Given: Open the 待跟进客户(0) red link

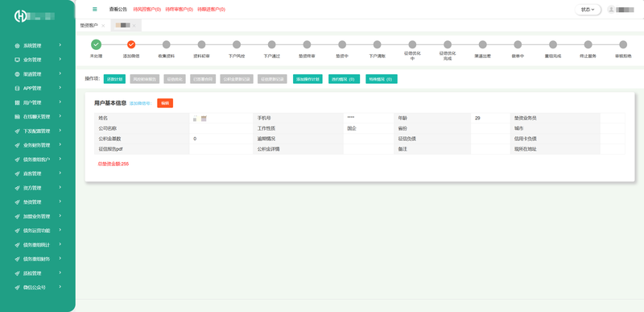Looking at the screenshot, I should (211, 9).
